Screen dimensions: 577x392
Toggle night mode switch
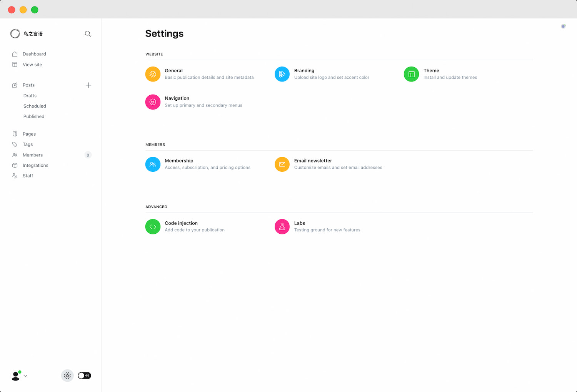tap(84, 375)
